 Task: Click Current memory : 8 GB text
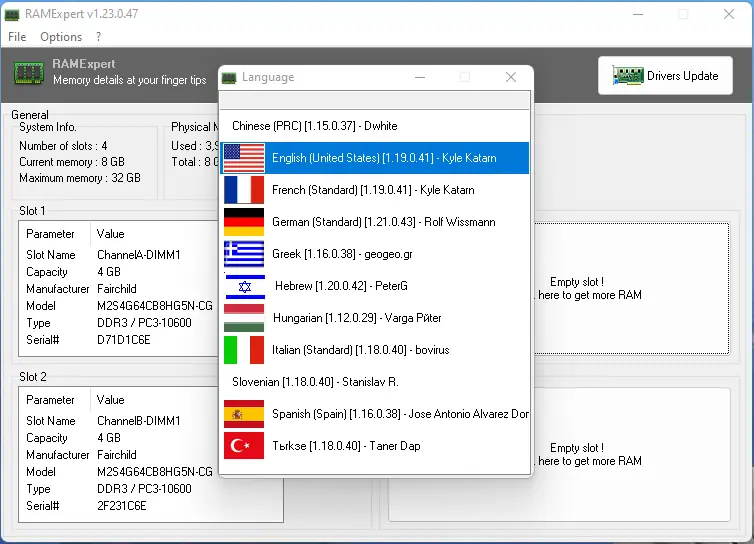[72, 162]
